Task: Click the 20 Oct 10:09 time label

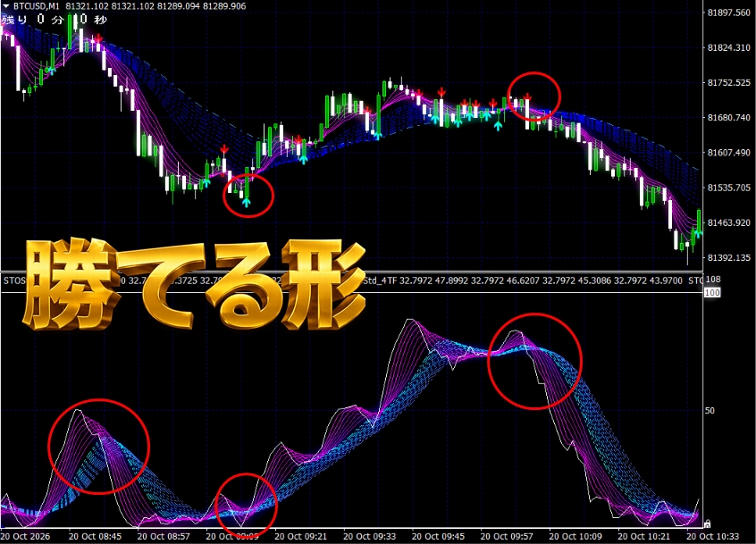Action: [575, 536]
